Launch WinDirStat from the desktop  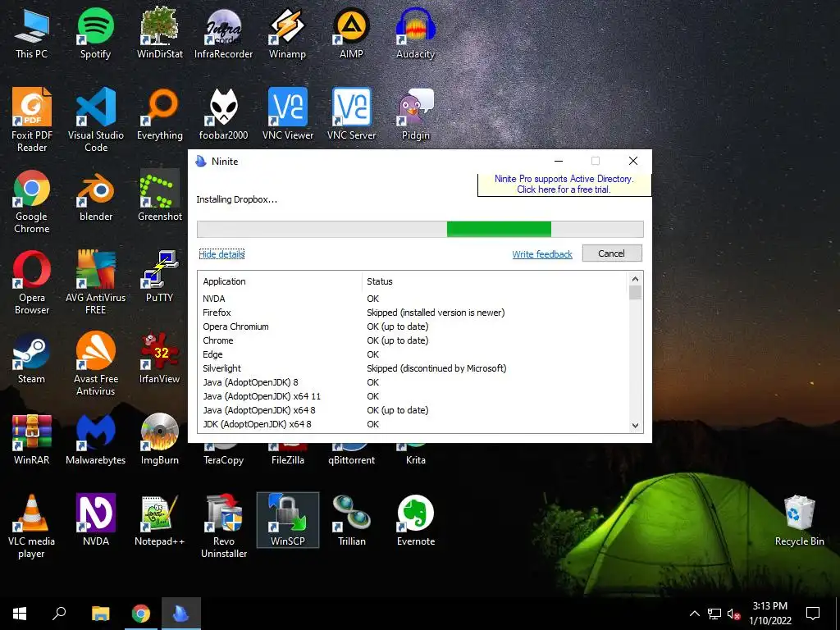click(x=160, y=33)
